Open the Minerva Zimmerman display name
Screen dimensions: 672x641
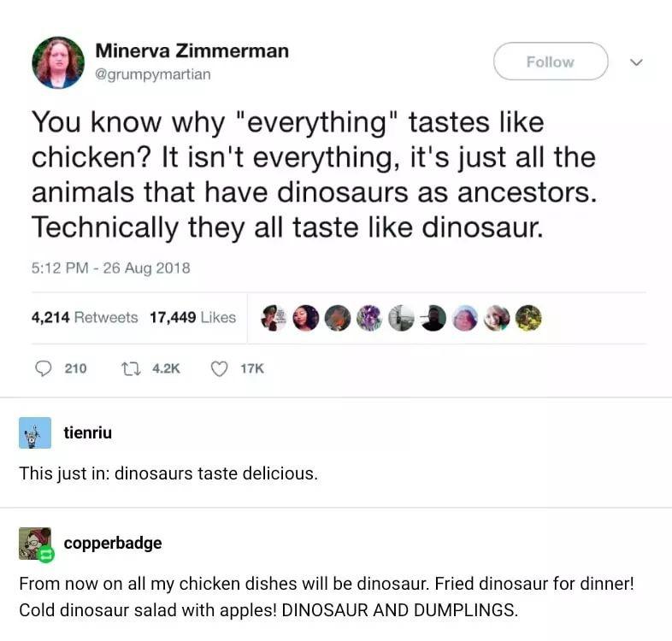(192, 50)
